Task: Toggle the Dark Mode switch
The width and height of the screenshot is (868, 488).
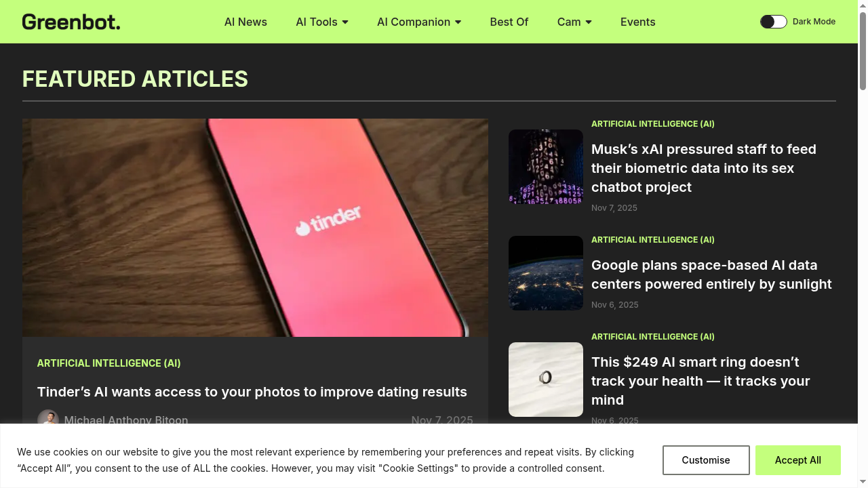Action: pyautogui.click(x=773, y=22)
